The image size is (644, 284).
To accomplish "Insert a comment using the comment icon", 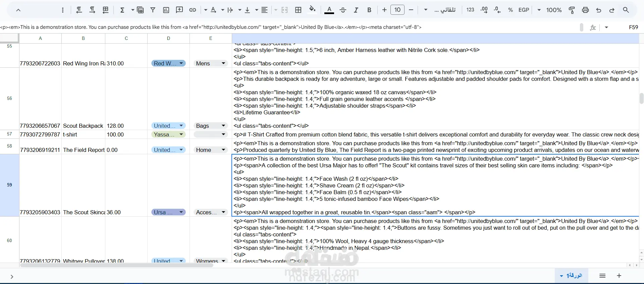I will click(179, 10).
